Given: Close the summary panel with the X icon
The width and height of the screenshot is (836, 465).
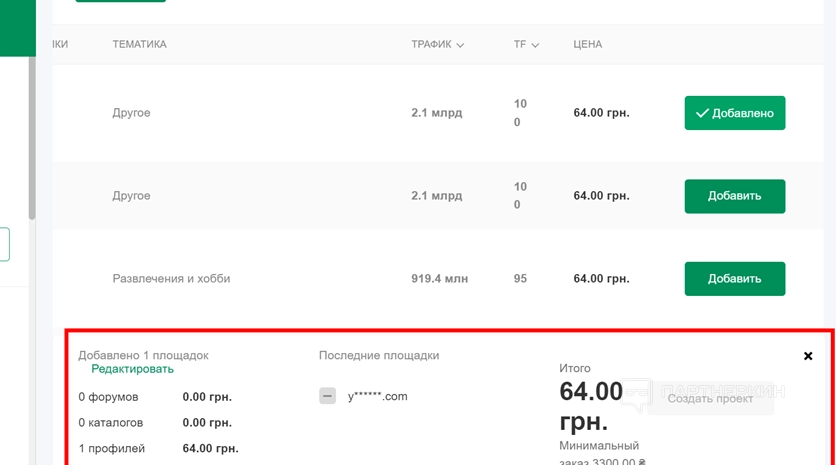Looking at the screenshot, I should pyautogui.click(x=808, y=356).
